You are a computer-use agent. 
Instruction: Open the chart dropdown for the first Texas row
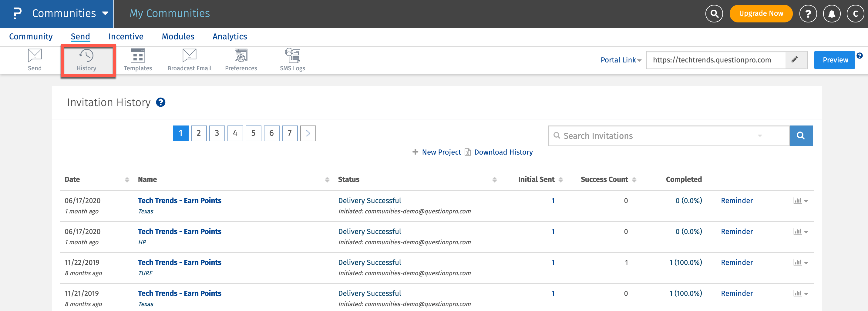pos(801,201)
